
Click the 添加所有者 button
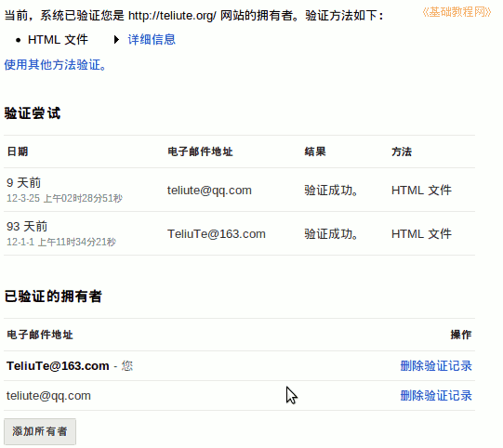click(x=40, y=431)
